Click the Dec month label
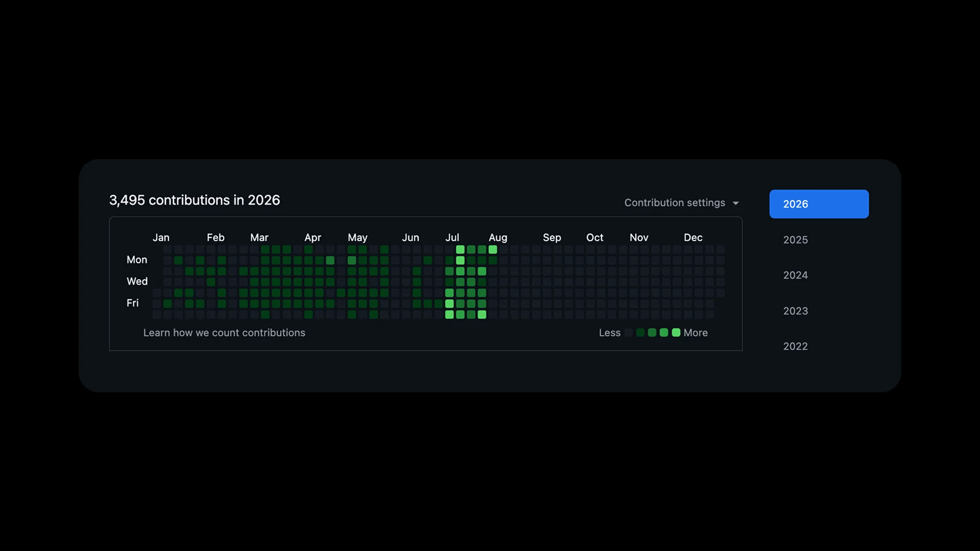This screenshot has width=980, height=551. (x=693, y=237)
